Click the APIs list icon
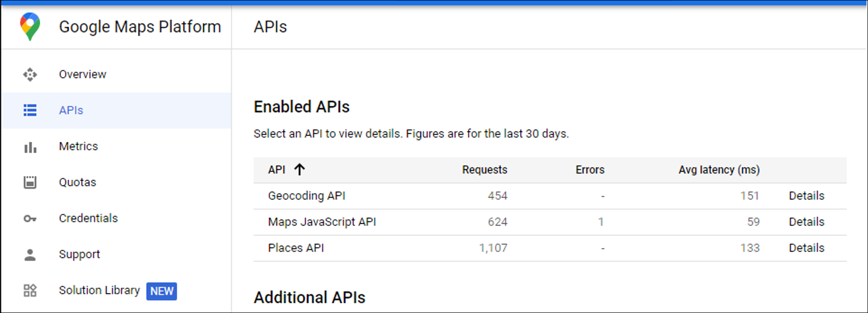The width and height of the screenshot is (868, 313). coord(30,110)
